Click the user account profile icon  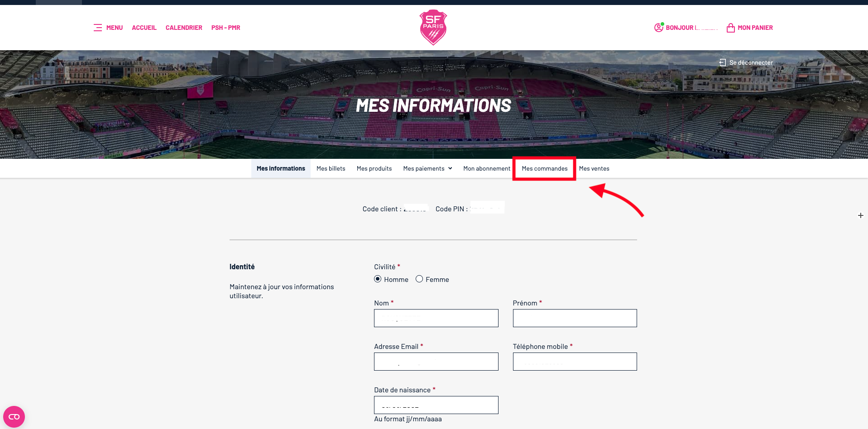tap(658, 28)
